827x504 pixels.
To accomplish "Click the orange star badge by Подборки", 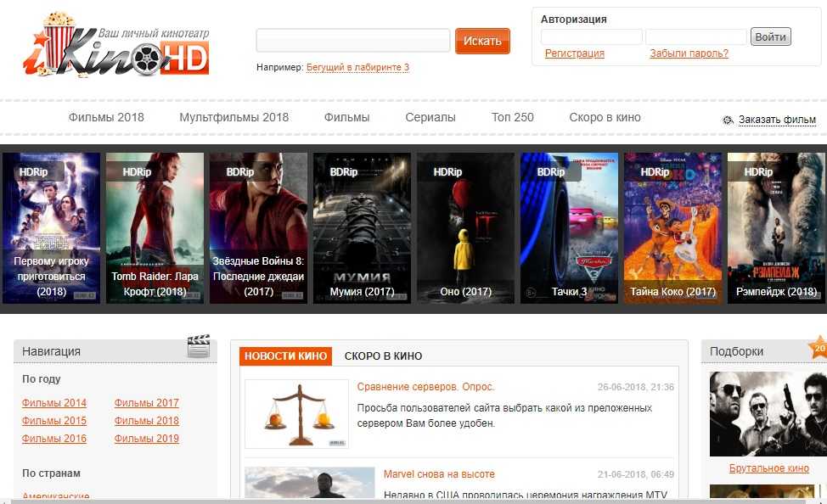I will coord(818,347).
